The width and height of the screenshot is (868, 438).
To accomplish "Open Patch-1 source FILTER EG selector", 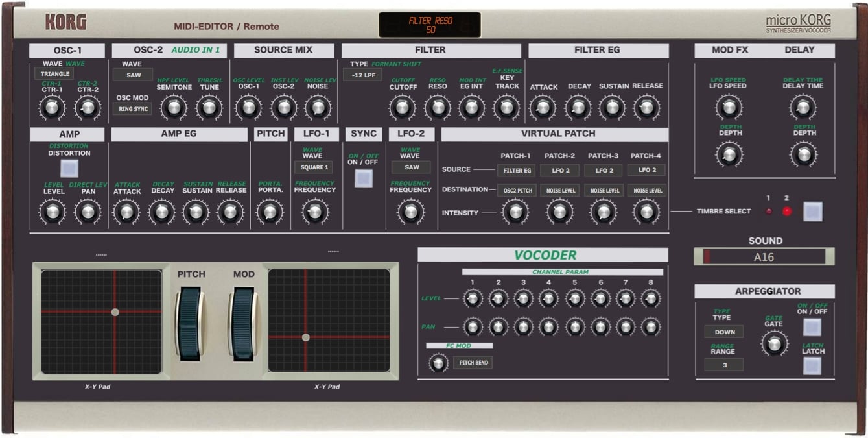I will (x=517, y=171).
